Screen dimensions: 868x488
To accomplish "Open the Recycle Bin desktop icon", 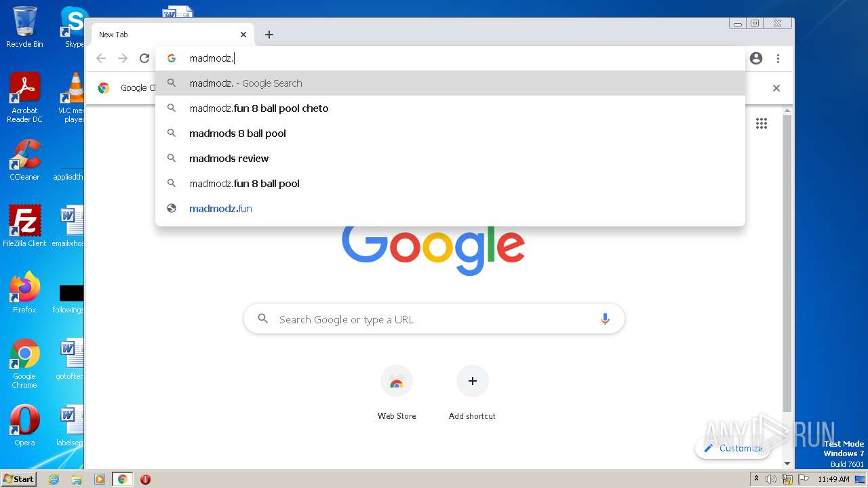I will tap(24, 27).
